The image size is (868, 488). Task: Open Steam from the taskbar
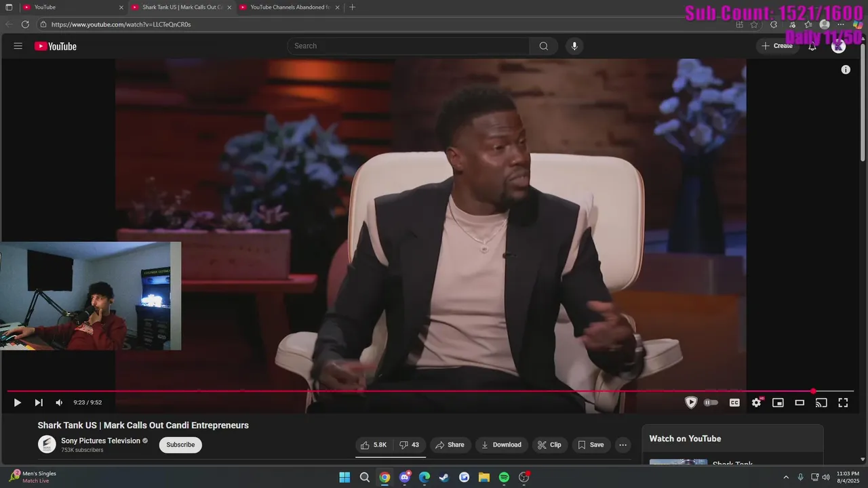tap(444, 477)
